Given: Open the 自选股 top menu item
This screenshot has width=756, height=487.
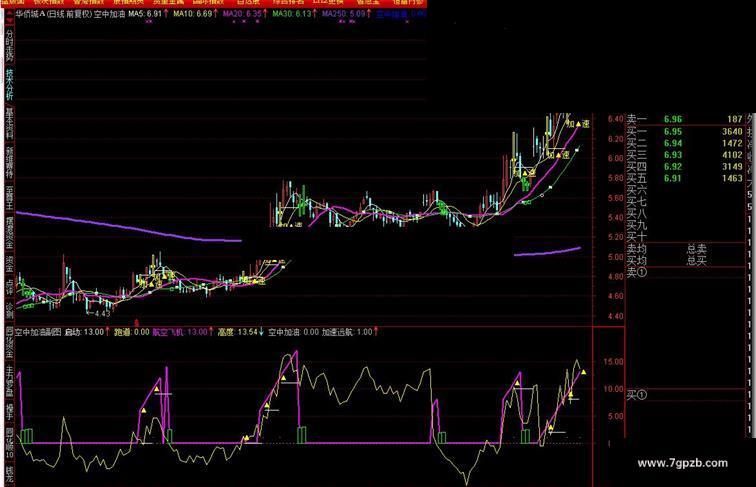Looking at the screenshot, I should [248, 2].
